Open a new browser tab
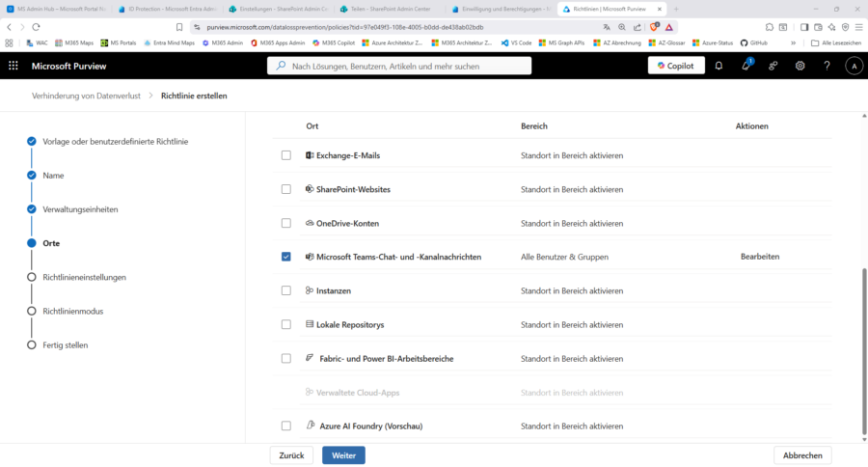This screenshot has height=467, width=868. (676, 9)
